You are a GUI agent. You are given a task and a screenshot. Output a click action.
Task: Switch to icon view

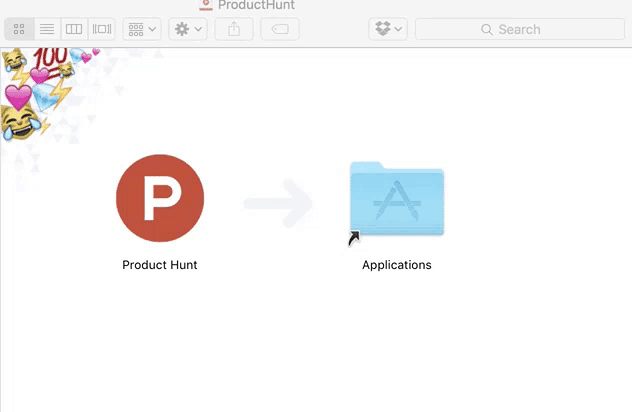pyautogui.click(x=19, y=29)
